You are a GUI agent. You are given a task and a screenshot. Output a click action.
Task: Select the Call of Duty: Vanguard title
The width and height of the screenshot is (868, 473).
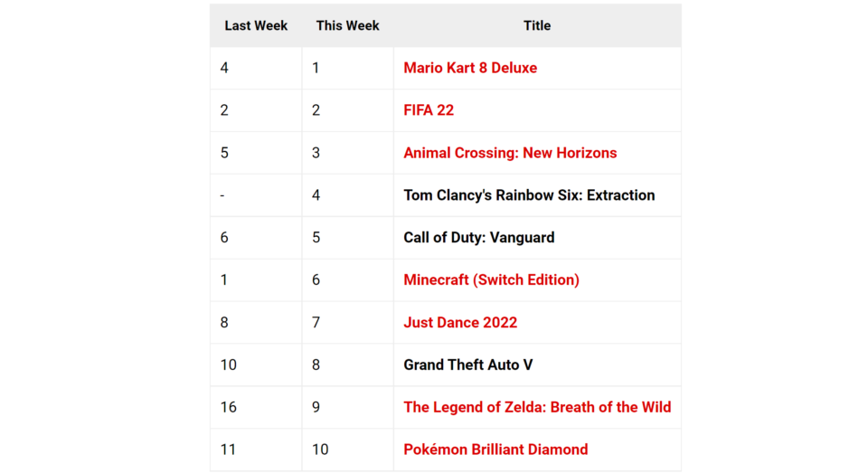tap(479, 238)
